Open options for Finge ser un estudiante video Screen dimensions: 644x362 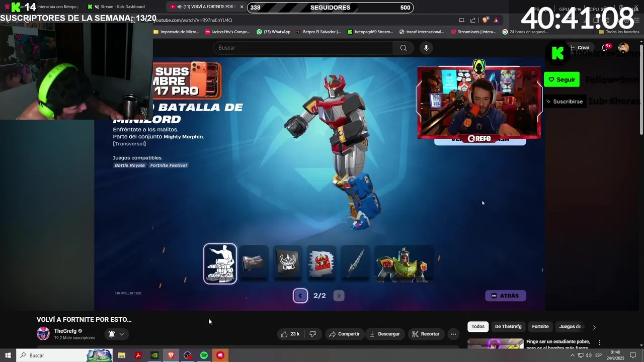point(599,342)
